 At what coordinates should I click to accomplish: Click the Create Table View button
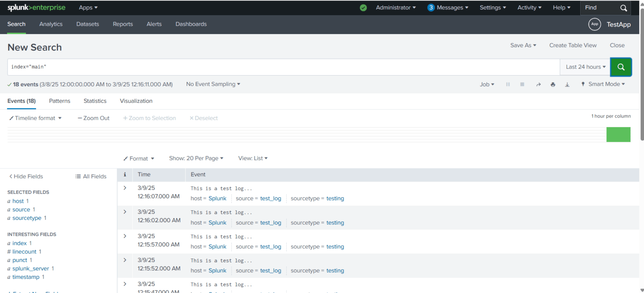(x=573, y=45)
